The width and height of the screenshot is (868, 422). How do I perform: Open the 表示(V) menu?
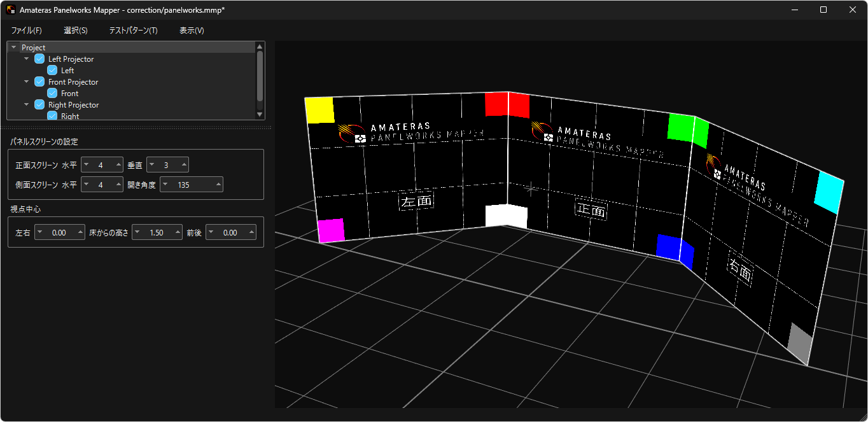(192, 31)
